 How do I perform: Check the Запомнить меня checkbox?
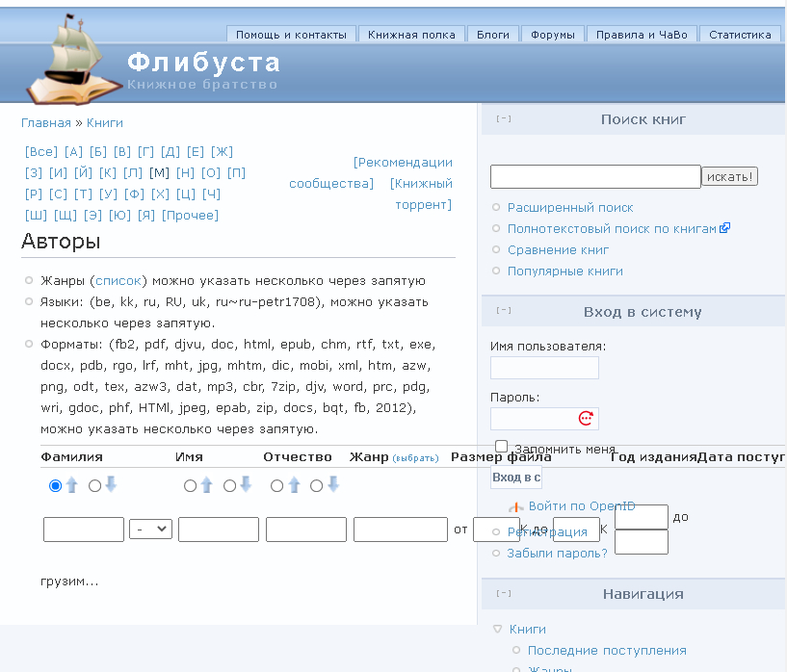[501, 447]
